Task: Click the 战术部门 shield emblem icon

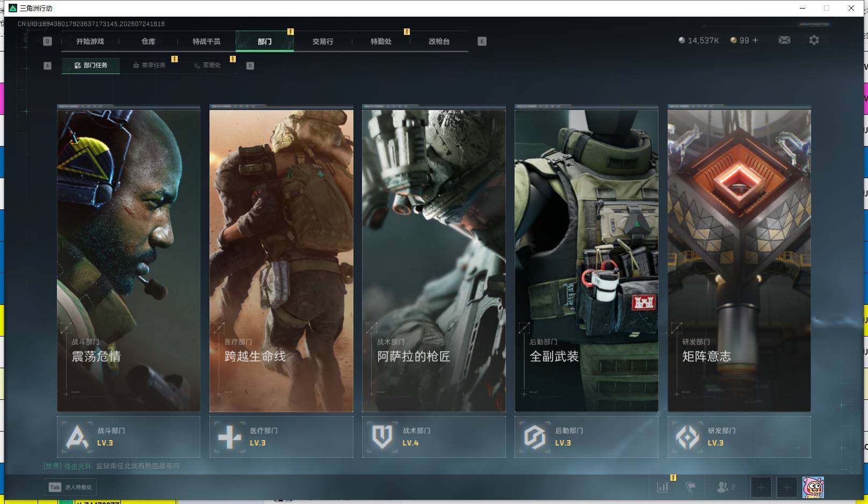Action: pos(382,437)
